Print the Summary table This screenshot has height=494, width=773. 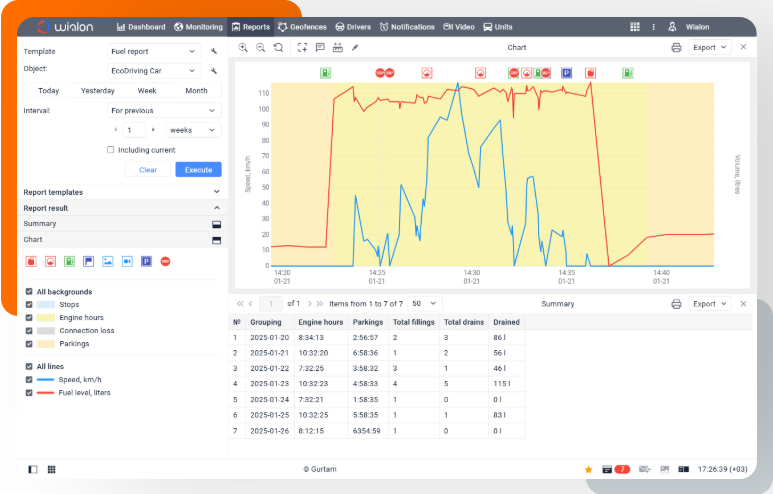[x=676, y=304]
